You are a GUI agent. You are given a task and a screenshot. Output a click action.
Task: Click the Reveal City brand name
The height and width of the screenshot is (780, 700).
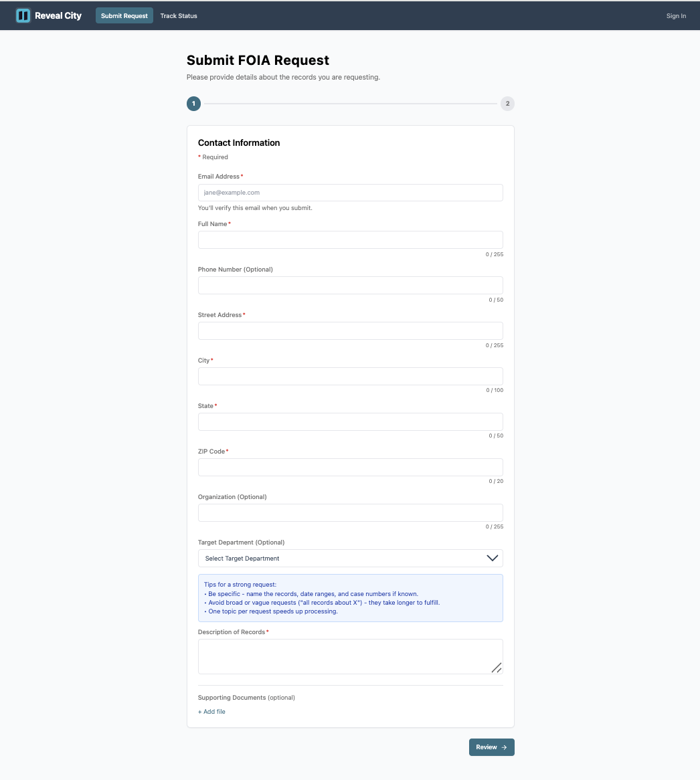click(x=58, y=16)
